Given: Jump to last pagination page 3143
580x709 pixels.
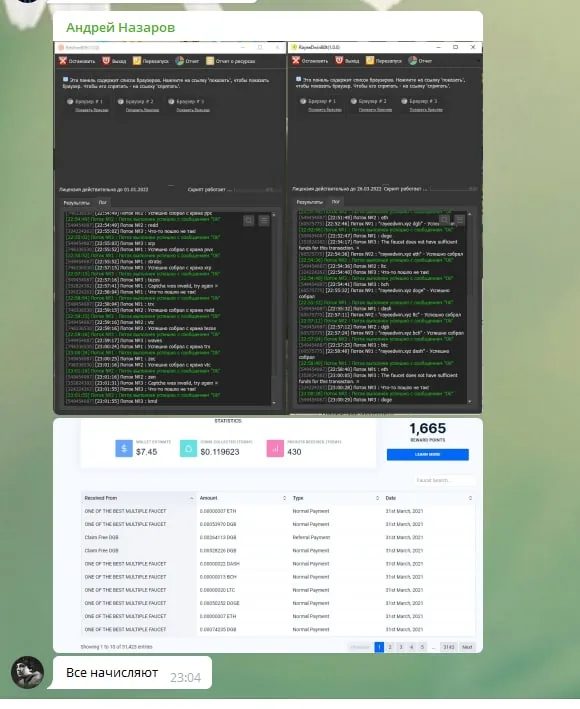Looking at the screenshot, I should (448, 647).
